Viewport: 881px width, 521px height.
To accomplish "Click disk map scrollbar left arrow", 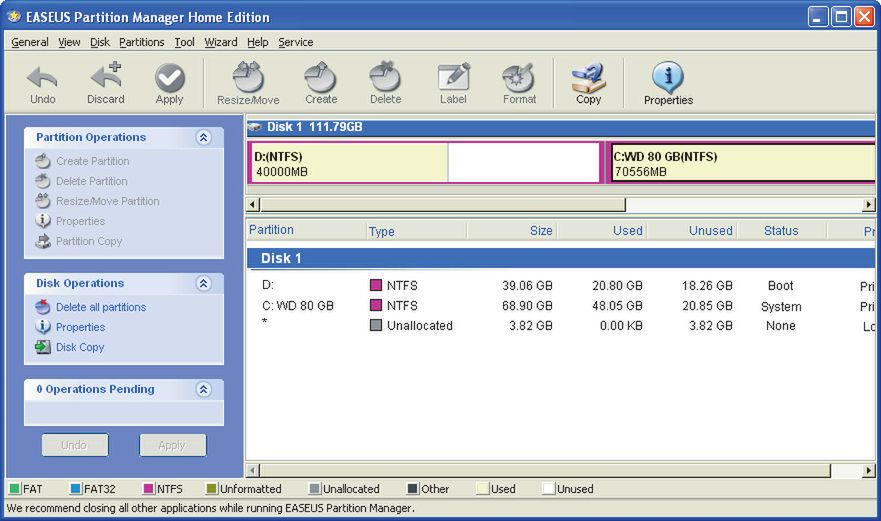I will 253,205.
